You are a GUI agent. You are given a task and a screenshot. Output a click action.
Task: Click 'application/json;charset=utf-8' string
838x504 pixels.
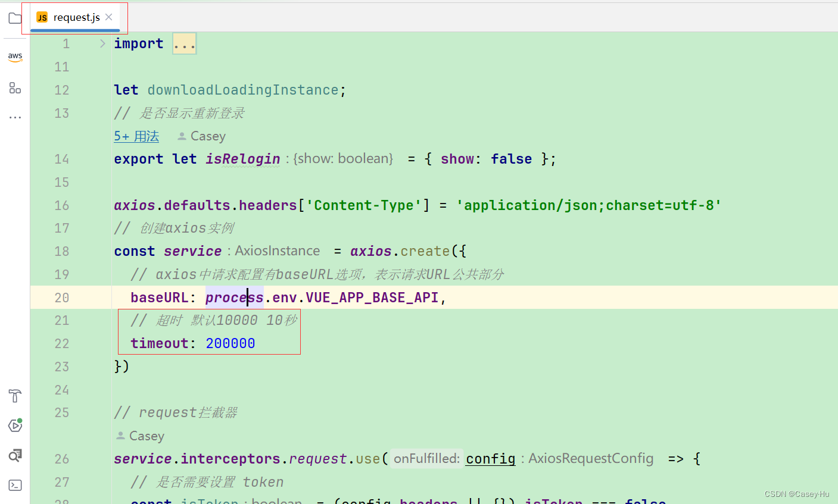pos(588,205)
